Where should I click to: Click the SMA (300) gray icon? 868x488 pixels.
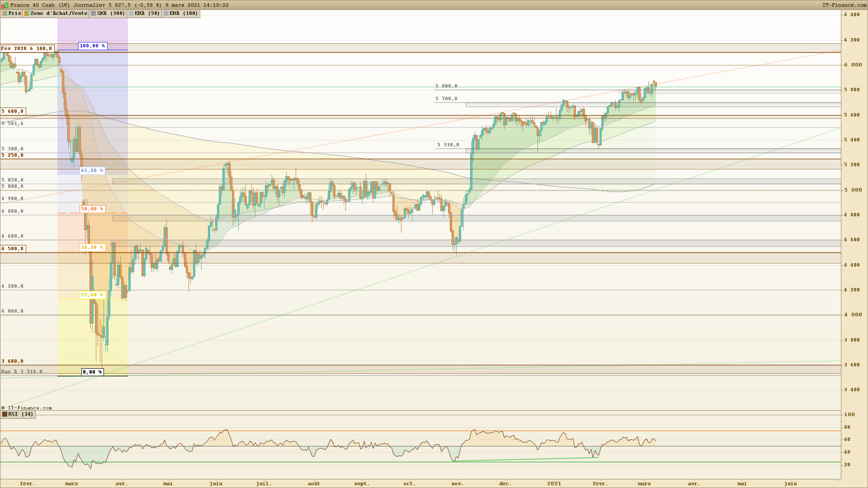tap(94, 14)
